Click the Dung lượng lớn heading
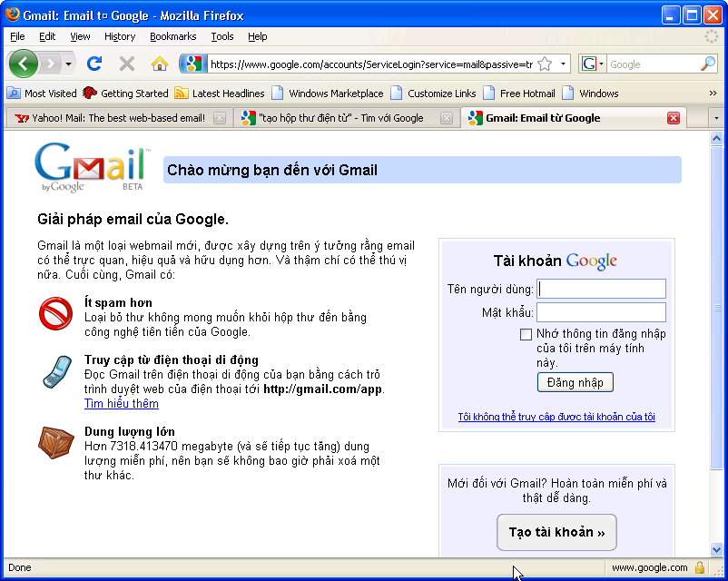728x581 pixels. (x=130, y=431)
